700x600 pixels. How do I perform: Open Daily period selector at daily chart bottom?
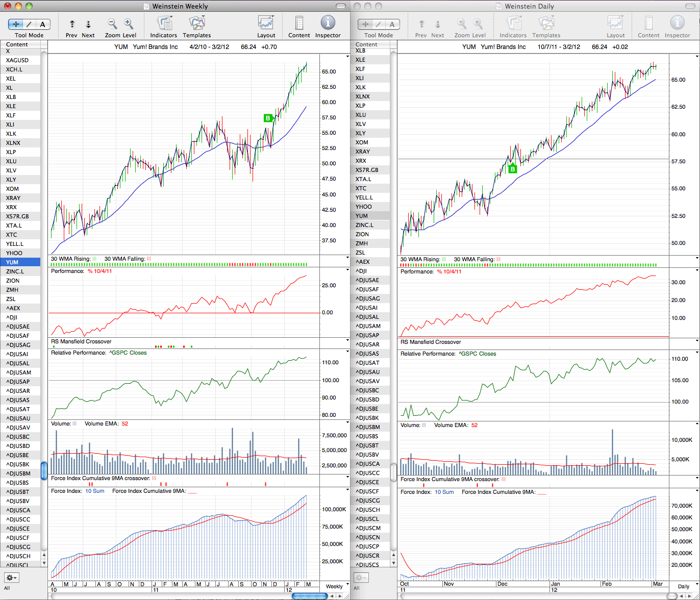[683, 586]
